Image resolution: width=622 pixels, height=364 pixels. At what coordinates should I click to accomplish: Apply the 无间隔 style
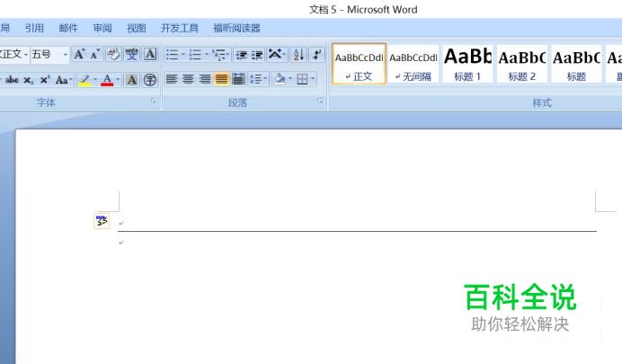pyautogui.click(x=413, y=64)
